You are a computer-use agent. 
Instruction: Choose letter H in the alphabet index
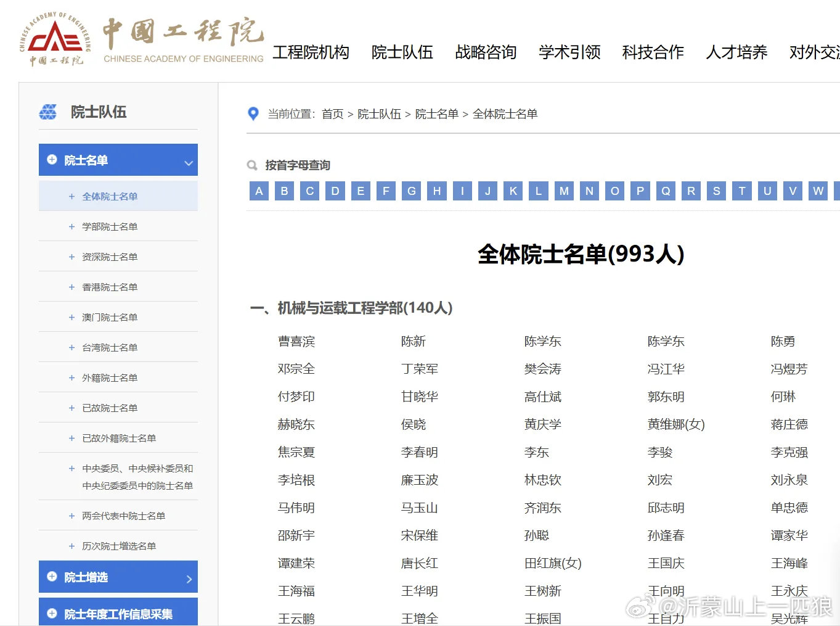pyautogui.click(x=437, y=191)
